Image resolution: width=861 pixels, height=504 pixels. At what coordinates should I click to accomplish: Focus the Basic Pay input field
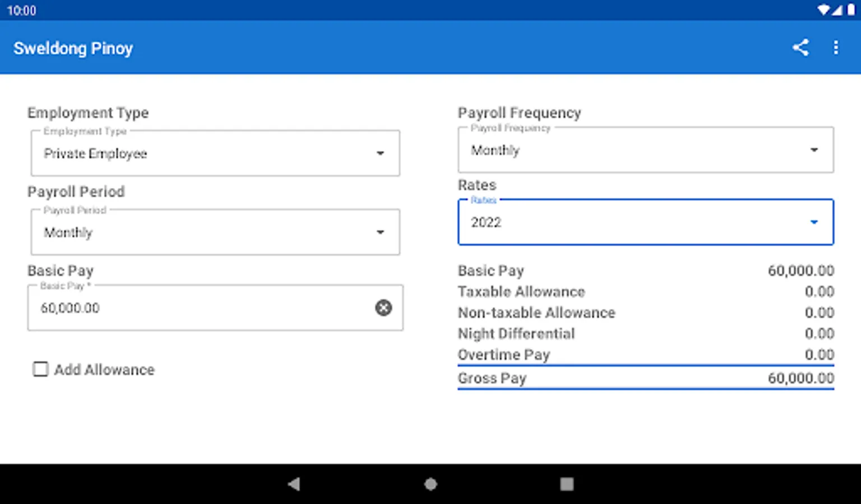[215, 307]
